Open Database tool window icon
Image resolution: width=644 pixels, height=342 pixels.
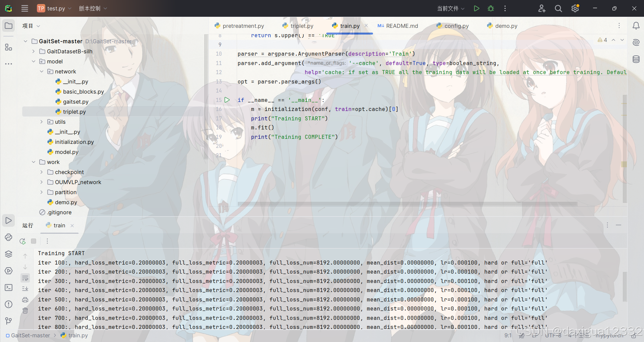click(x=636, y=59)
